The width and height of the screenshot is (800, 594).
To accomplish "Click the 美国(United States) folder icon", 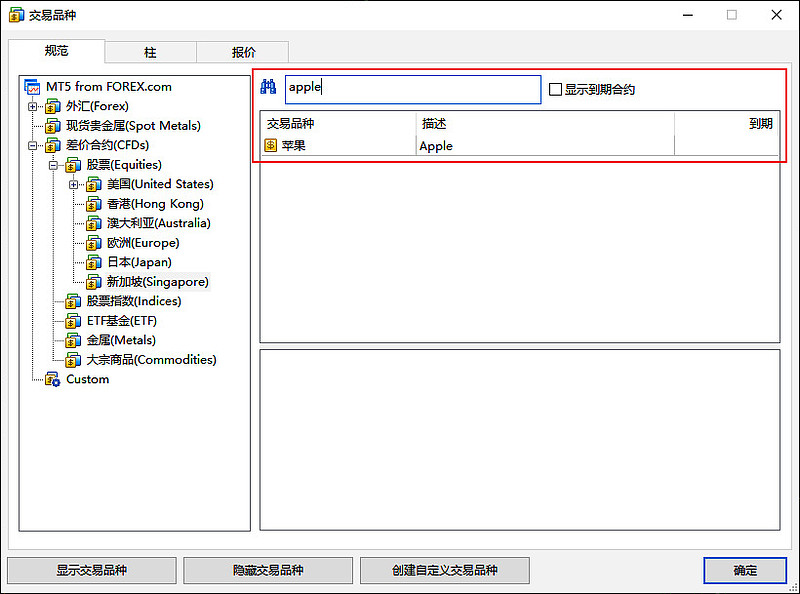I will pyautogui.click(x=93, y=185).
